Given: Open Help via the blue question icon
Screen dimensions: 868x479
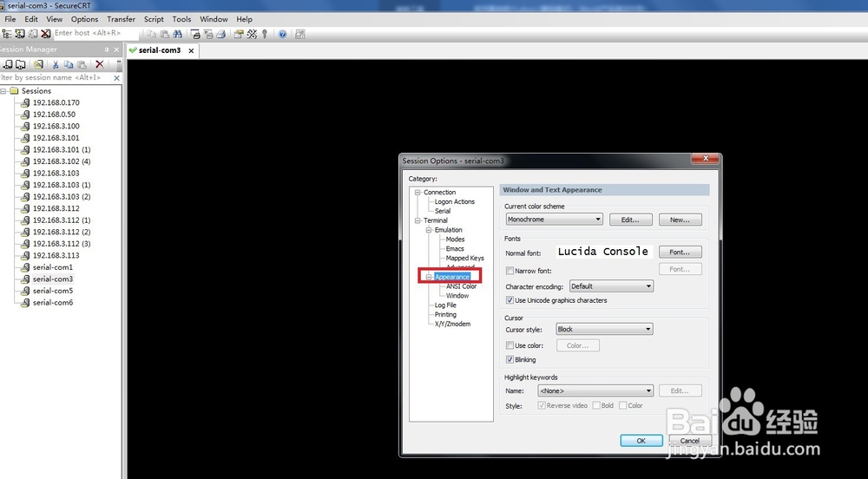Looking at the screenshot, I should point(282,35).
